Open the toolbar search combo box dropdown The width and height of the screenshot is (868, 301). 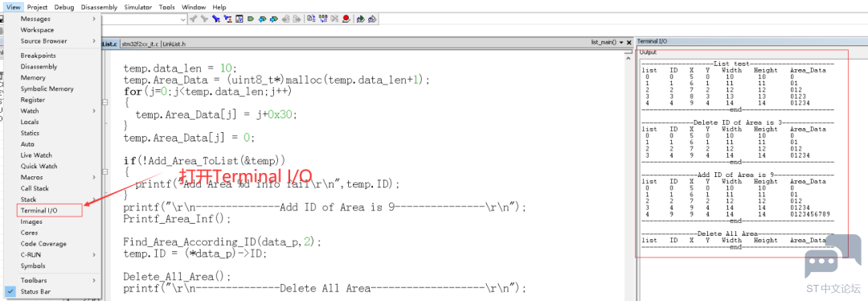point(183,19)
